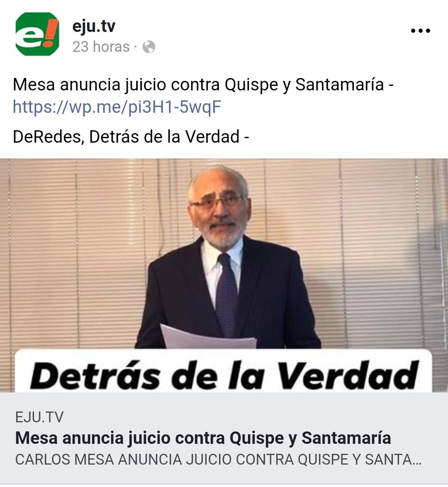The height and width of the screenshot is (487, 448).
Task: Open the eju.tv page name
Action: pyautogui.click(x=93, y=26)
